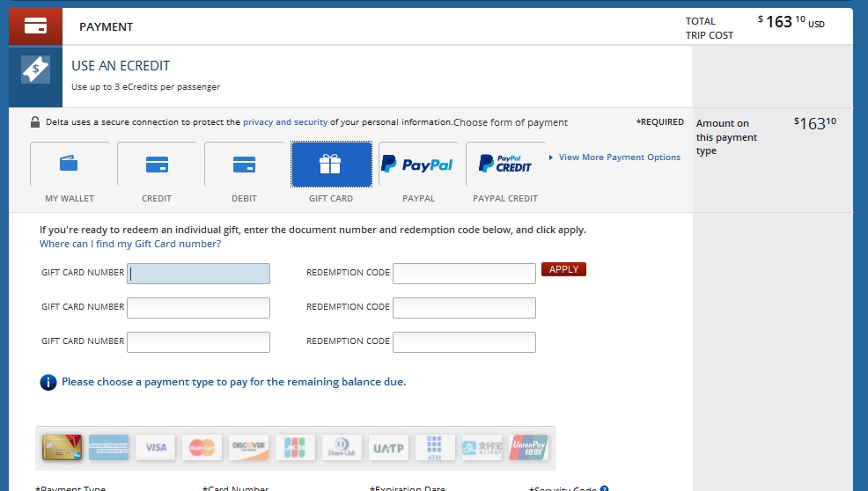The height and width of the screenshot is (491, 868).
Task: Click the third Gift Card Number field
Action: [x=198, y=342]
